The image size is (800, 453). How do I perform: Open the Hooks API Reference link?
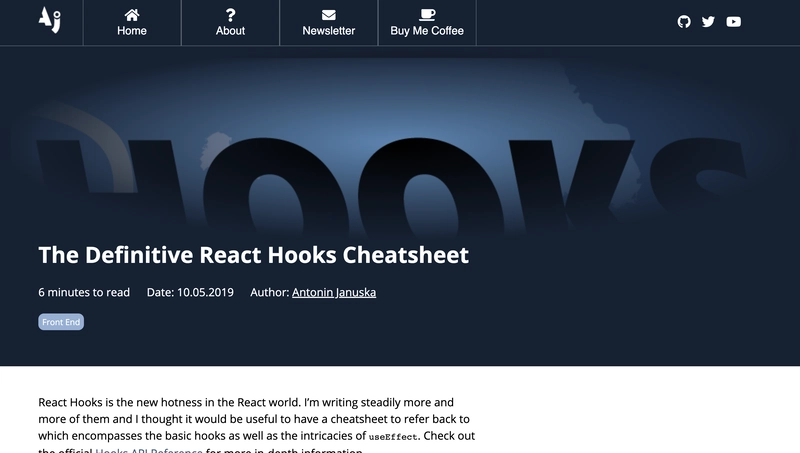tap(148, 450)
